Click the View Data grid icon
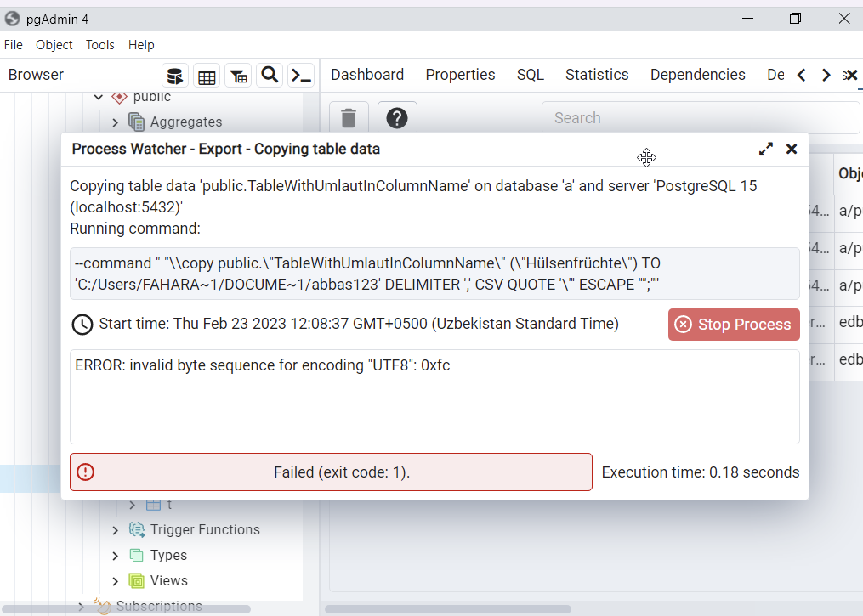This screenshot has width=863, height=616. click(x=206, y=75)
